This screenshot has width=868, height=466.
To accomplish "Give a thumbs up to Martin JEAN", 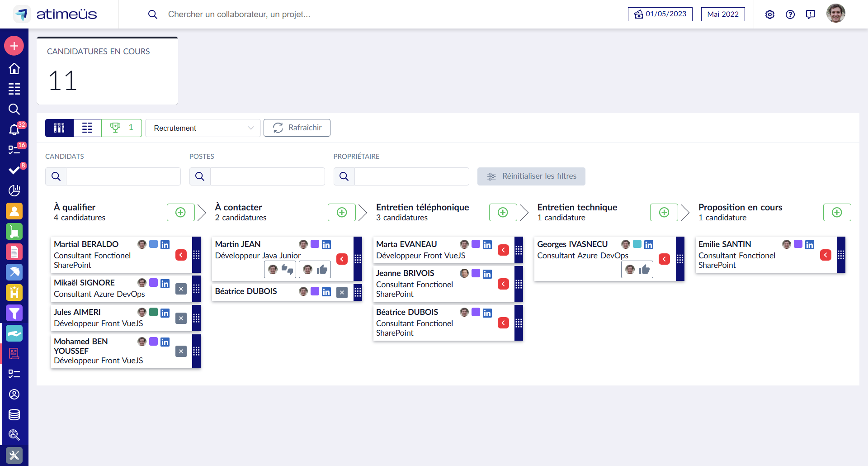I will point(321,270).
